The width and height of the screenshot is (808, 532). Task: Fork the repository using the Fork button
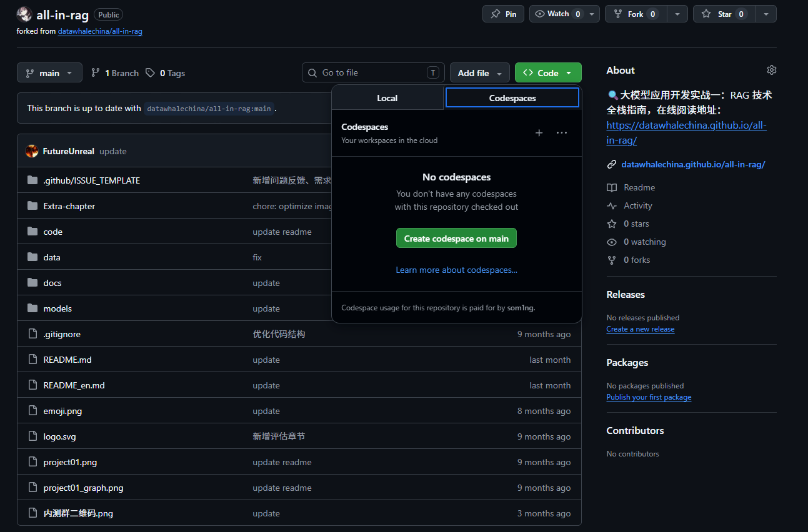point(636,14)
